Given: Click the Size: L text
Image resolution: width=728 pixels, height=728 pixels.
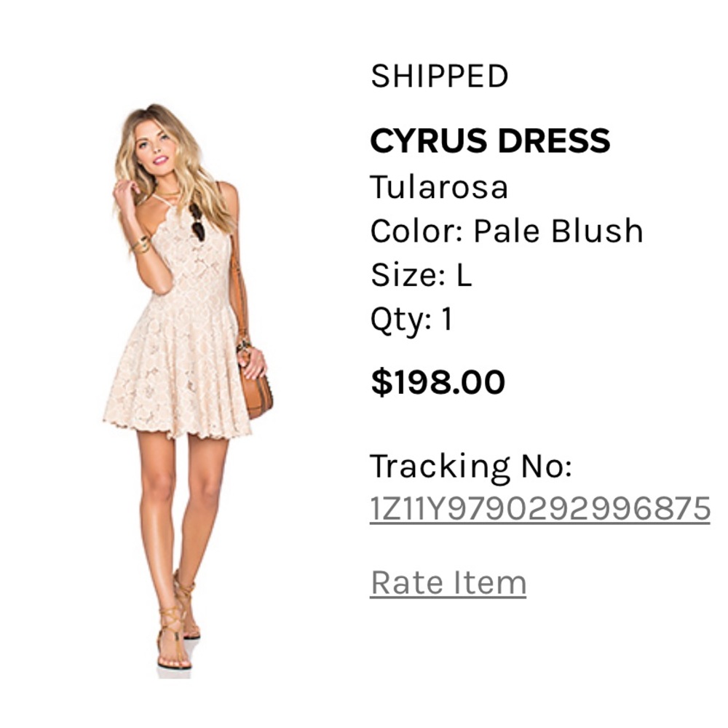Looking at the screenshot, I should click(422, 274).
